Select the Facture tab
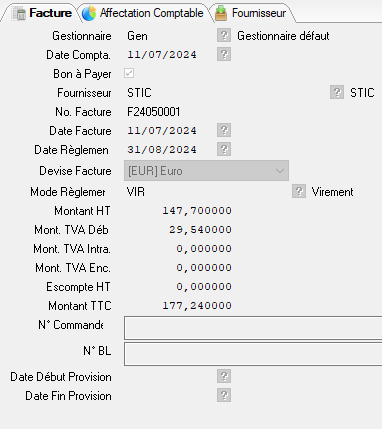 coord(42,13)
